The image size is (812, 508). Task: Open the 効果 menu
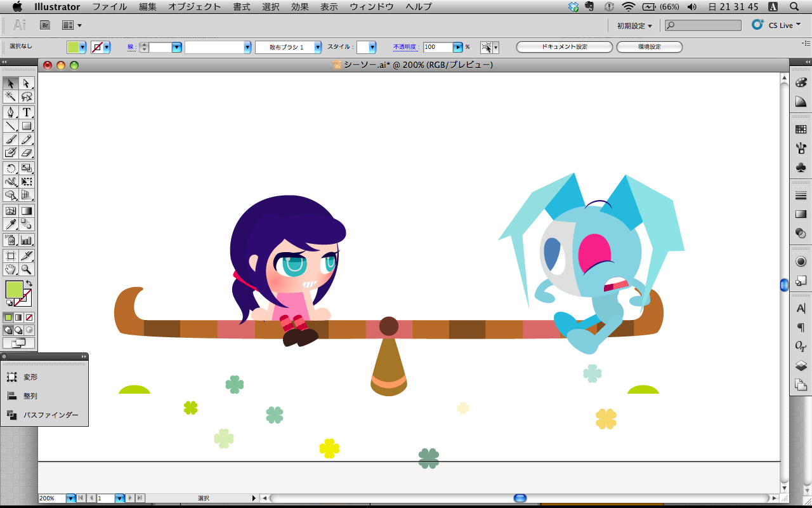[300, 7]
